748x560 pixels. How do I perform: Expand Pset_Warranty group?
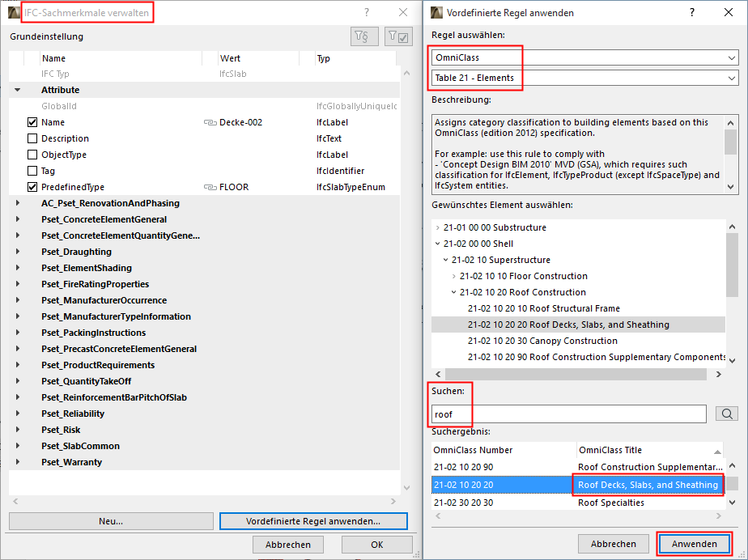[18, 462]
